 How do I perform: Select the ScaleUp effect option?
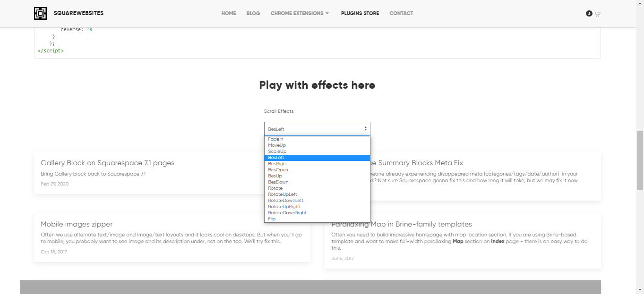click(317, 151)
